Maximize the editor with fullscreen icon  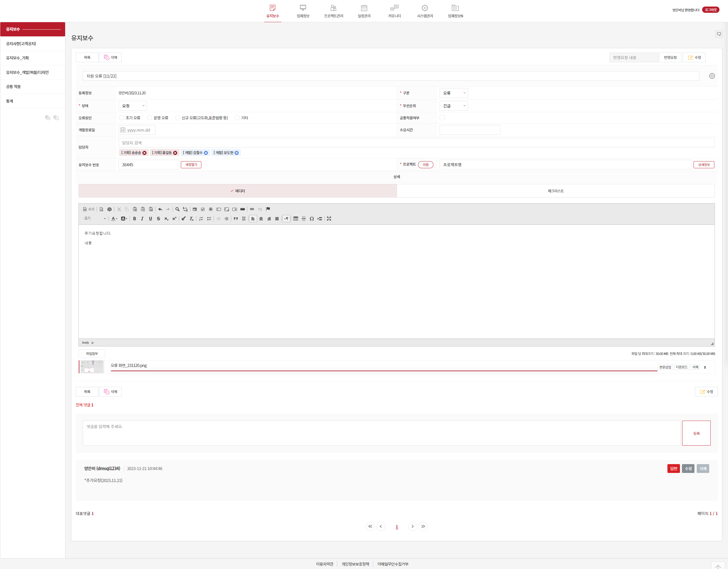point(329,219)
